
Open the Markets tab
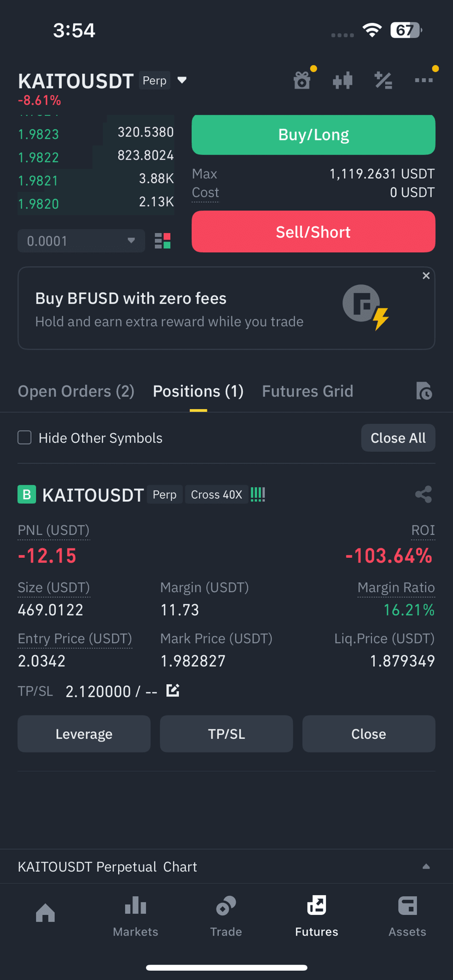coord(136,916)
